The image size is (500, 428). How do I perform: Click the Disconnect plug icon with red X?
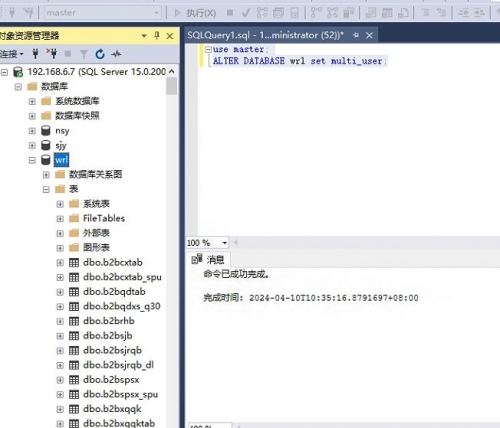pos(52,53)
